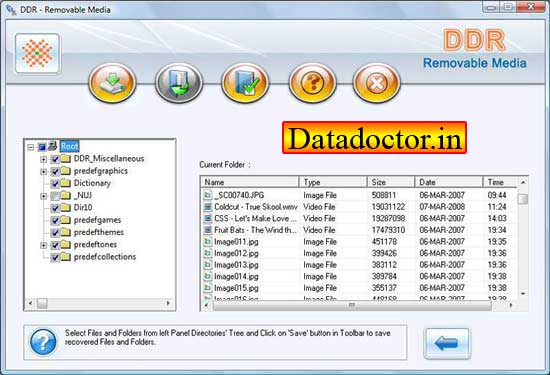
Task: Check the _NUJ folder checkbox
Action: pyautogui.click(x=55, y=196)
